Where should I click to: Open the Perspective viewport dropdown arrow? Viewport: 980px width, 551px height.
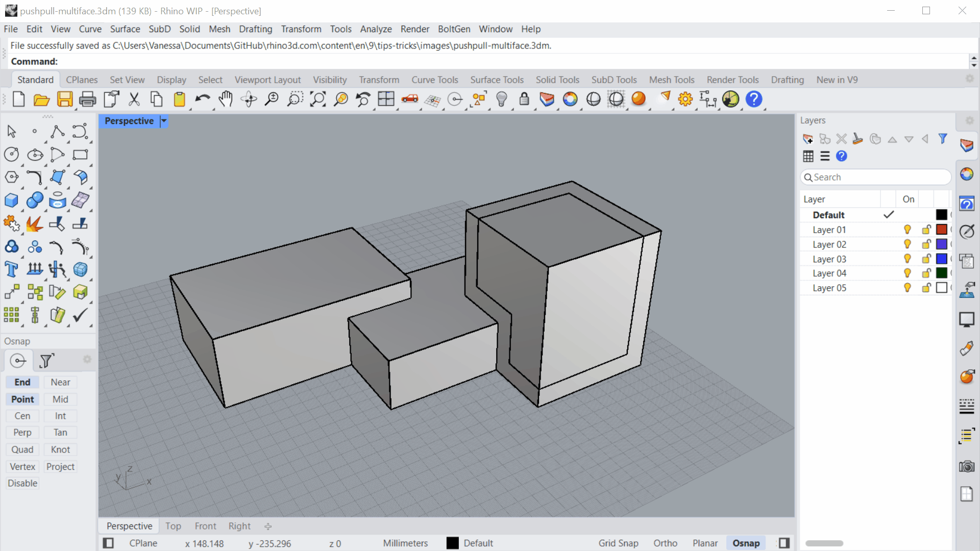[163, 121]
